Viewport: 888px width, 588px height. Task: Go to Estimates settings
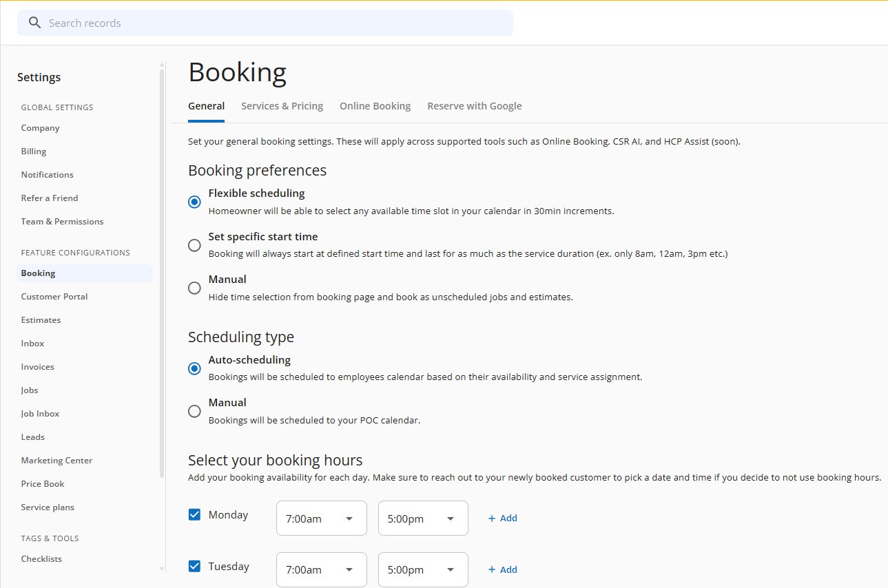(x=41, y=320)
